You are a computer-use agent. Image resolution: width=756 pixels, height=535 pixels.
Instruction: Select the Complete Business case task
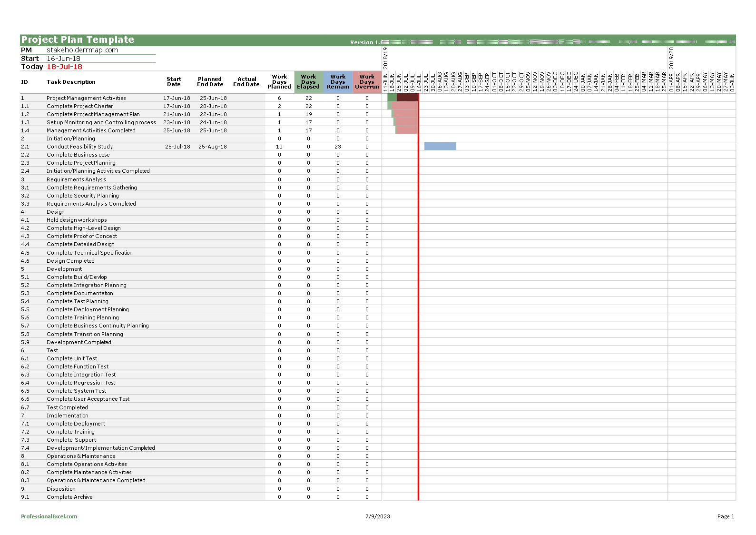coord(78,155)
